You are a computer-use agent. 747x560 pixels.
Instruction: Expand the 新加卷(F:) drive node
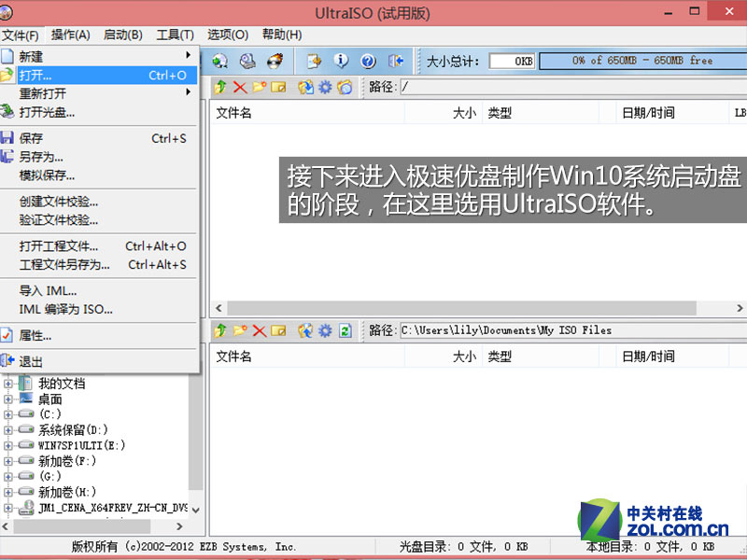8,461
